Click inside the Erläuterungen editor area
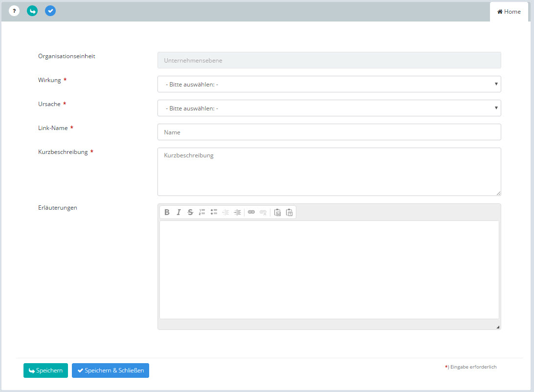The width and height of the screenshot is (534, 392). click(329, 270)
